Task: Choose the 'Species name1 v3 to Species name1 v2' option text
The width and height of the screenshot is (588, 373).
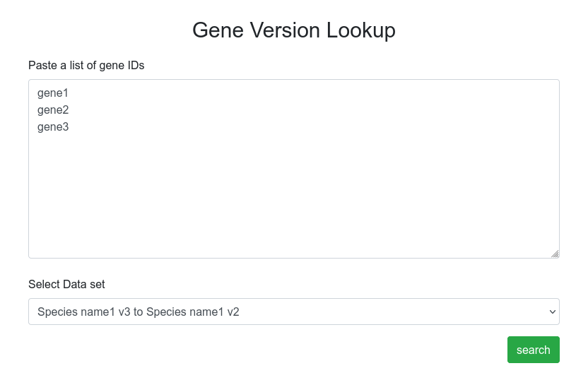Action: click(x=139, y=312)
